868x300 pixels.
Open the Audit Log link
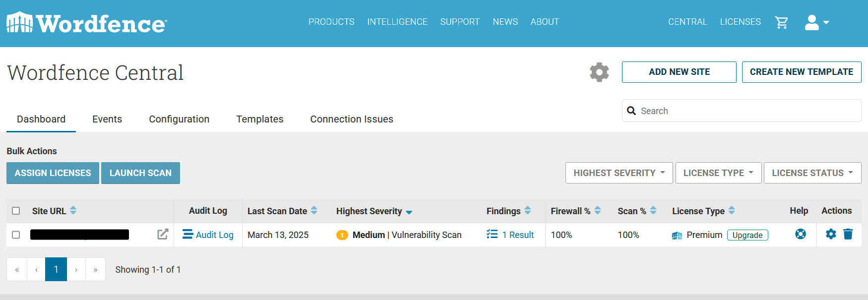coord(215,235)
